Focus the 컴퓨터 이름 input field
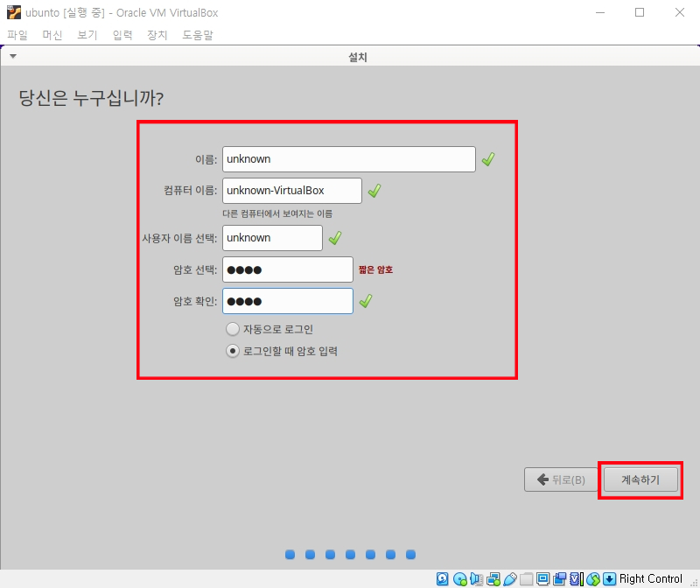Image resolution: width=700 pixels, height=588 pixels. click(x=292, y=191)
